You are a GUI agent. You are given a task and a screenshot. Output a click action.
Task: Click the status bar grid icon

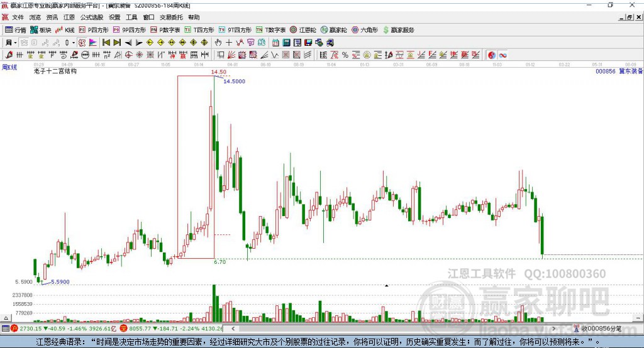click(x=5, y=329)
